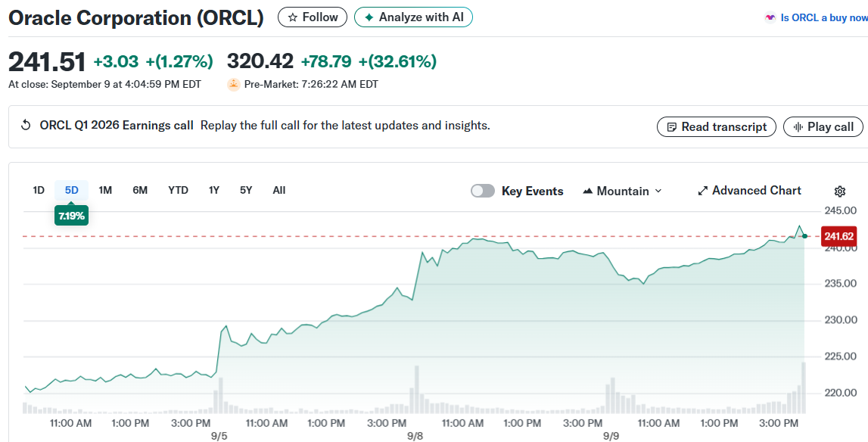Open chart settings gear icon
The height and width of the screenshot is (442, 868).
[839, 191]
